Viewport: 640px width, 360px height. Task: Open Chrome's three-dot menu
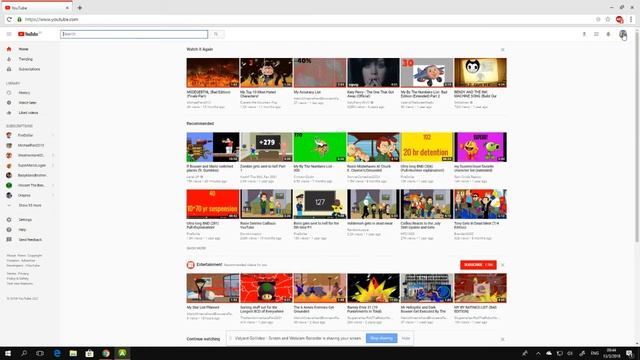pos(631,19)
